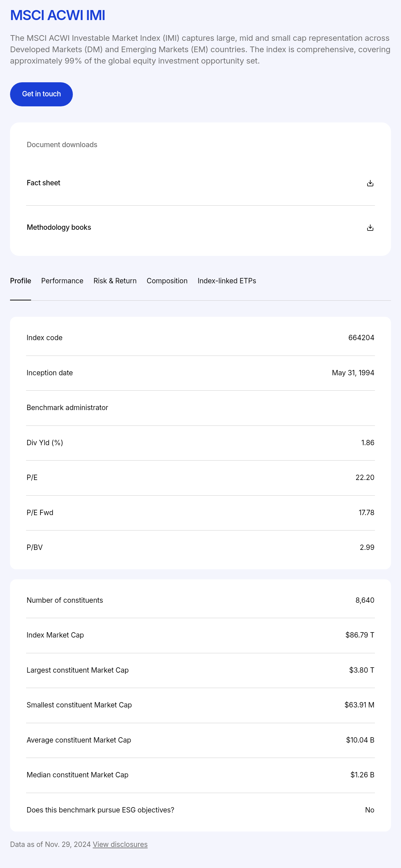Click the MSCI ACWI IMI heading
401x868 pixels.
[57, 15]
